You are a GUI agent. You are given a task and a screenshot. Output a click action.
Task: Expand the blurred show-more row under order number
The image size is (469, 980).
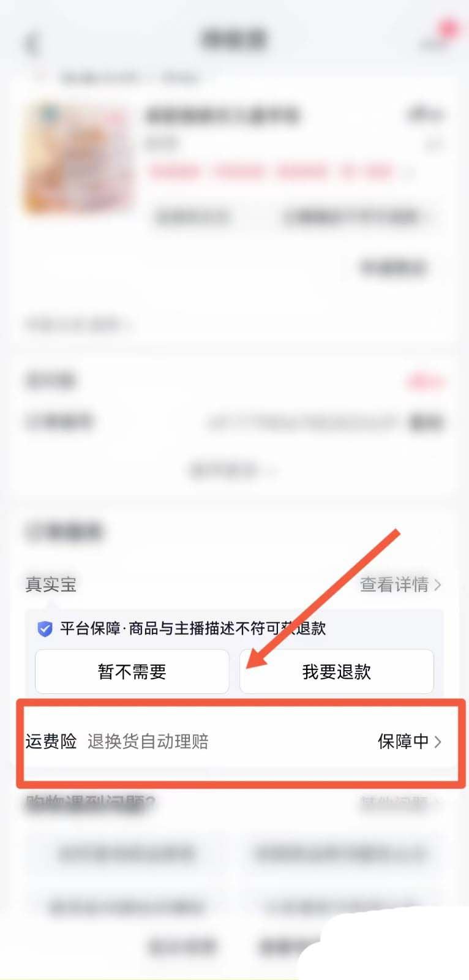coord(233,470)
